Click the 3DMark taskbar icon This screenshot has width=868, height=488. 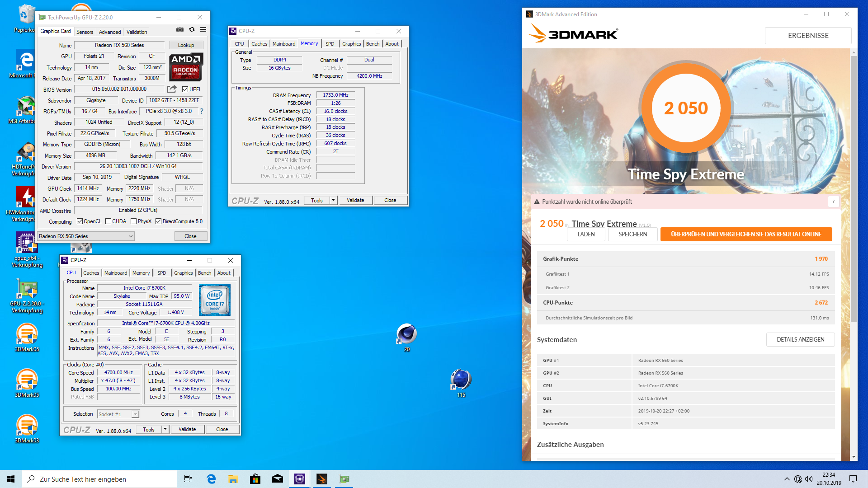point(322,479)
